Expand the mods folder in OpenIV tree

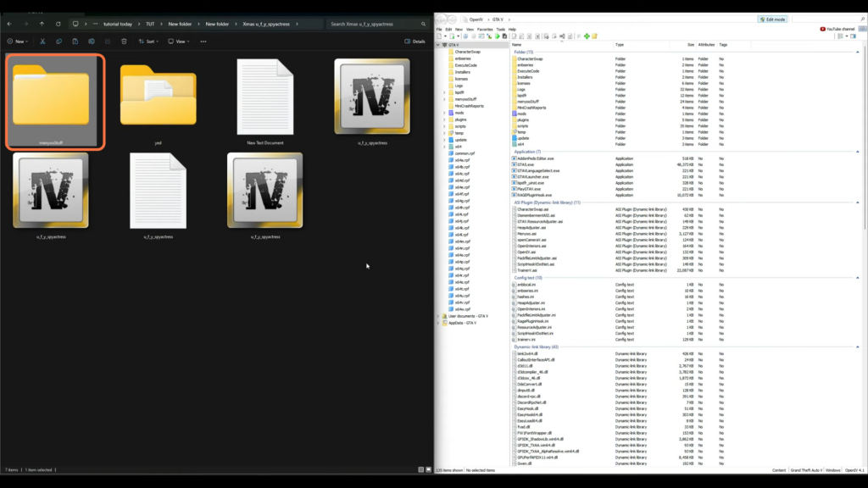[444, 113]
